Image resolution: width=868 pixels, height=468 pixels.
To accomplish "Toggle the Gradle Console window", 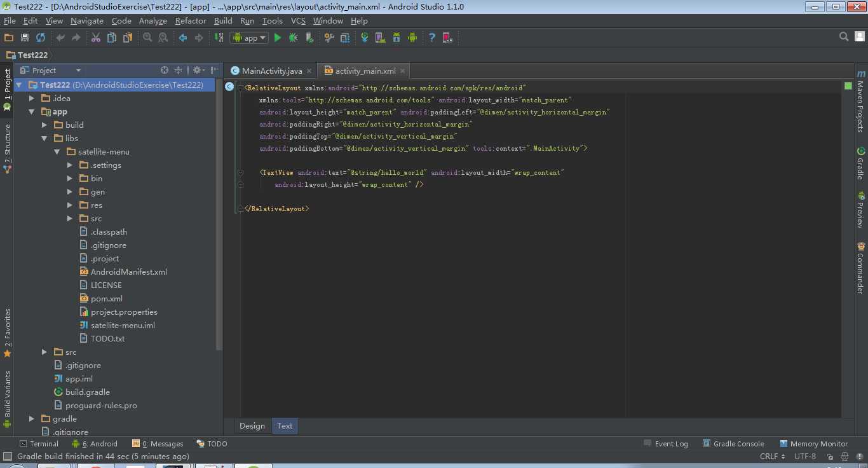I will pyautogui.click(x=733, y=444).
